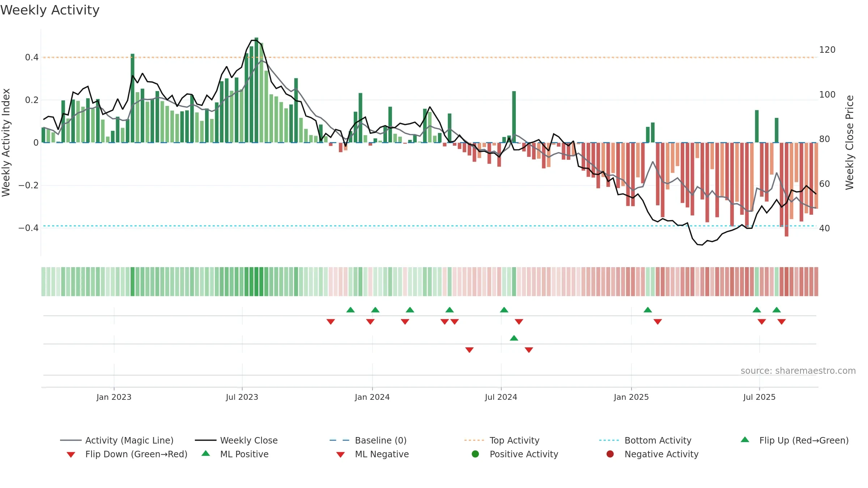
Task: Toggle Baseline (0) legend entry
Action: pos(368,440)
